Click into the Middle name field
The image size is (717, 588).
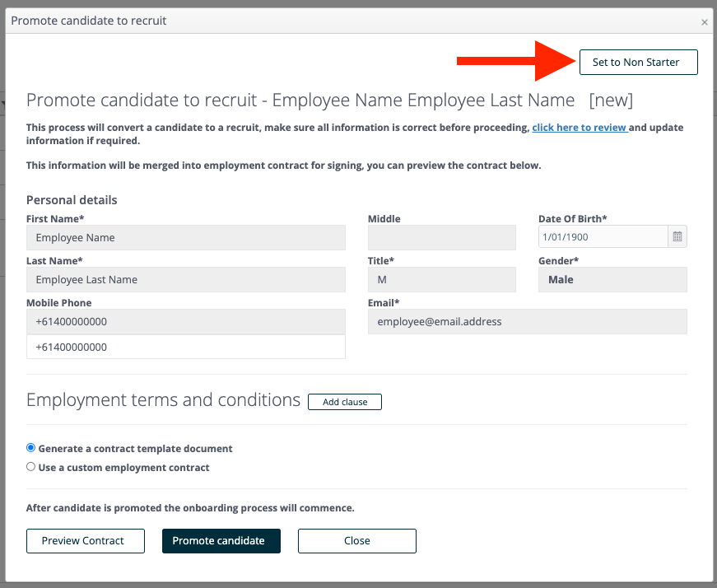(442, 237)
